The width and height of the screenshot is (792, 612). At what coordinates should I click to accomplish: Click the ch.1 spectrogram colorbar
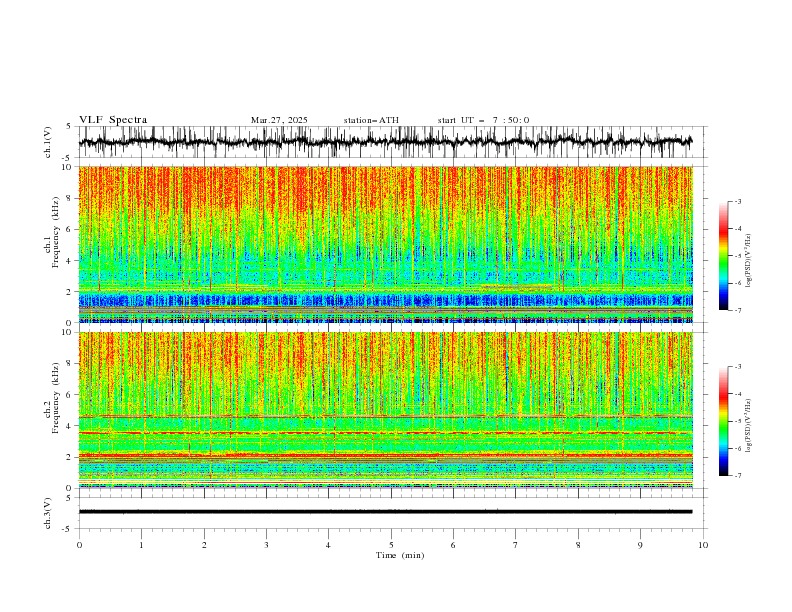pos(723,256)
